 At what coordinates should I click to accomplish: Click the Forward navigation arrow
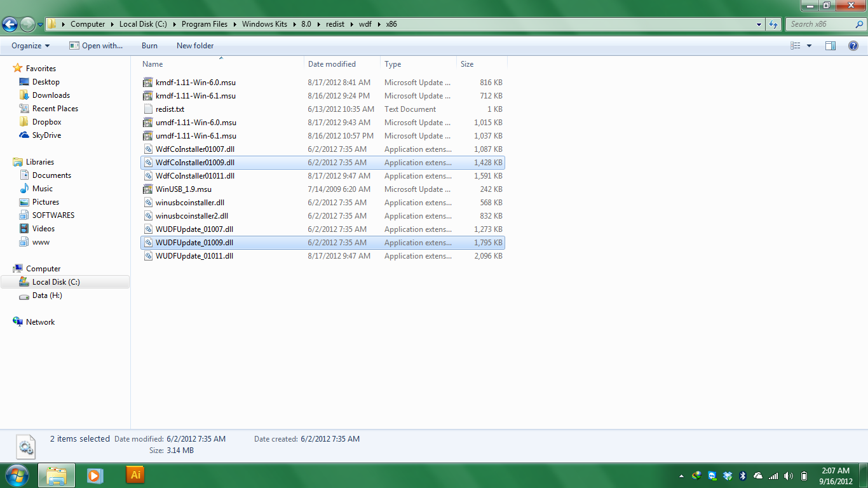27,24
